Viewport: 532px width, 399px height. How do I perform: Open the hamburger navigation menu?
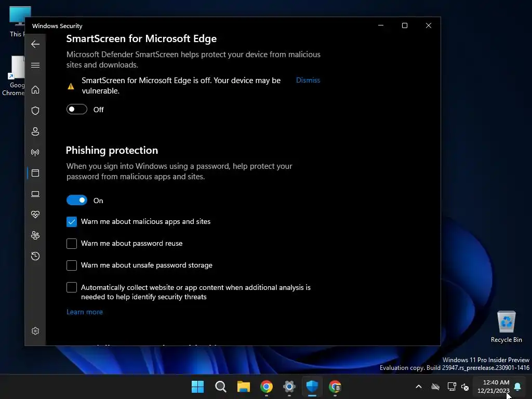35,65
